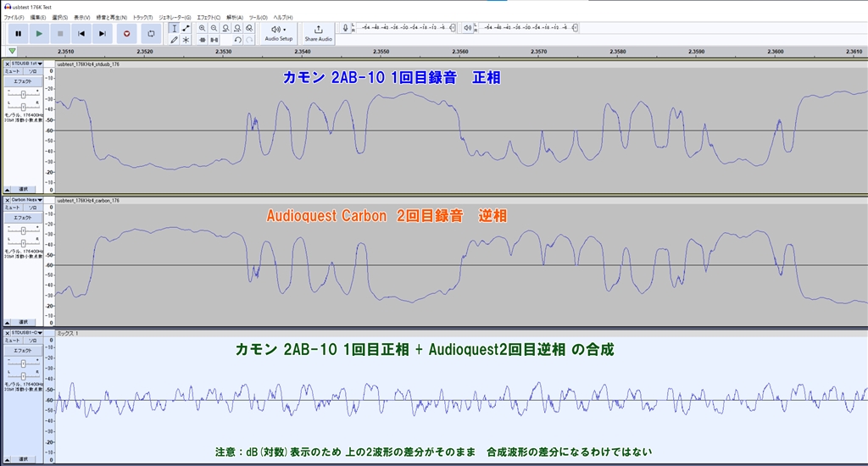The height and width of the screenshot is (466, 868).
Task: Skip to end of the project
Action: coord(103,34)
